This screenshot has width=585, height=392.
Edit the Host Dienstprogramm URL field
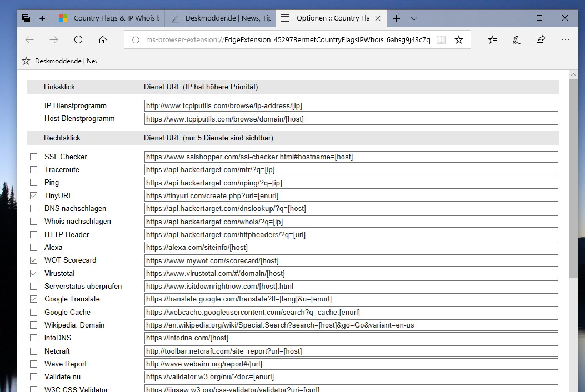click(x=351, y=119)
